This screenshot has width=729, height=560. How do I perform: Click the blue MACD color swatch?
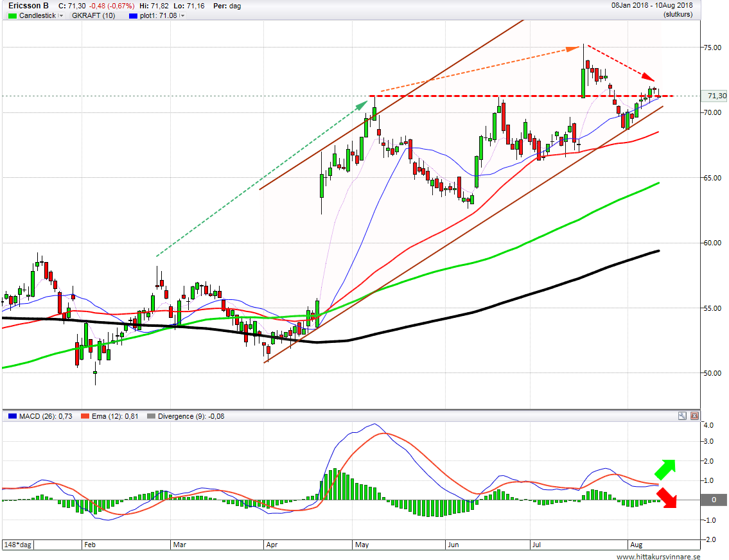(x=13, y=416)
